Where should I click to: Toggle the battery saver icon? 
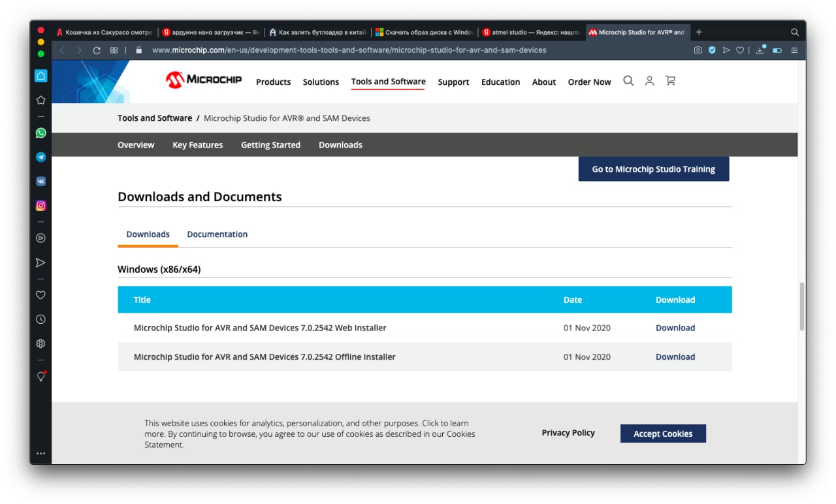pos(777,50)
